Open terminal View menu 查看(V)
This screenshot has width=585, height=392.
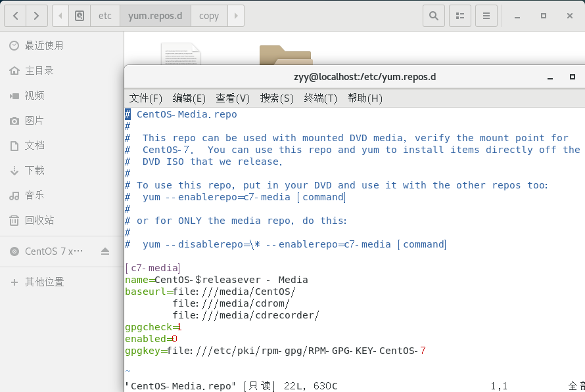pos(233,98)
